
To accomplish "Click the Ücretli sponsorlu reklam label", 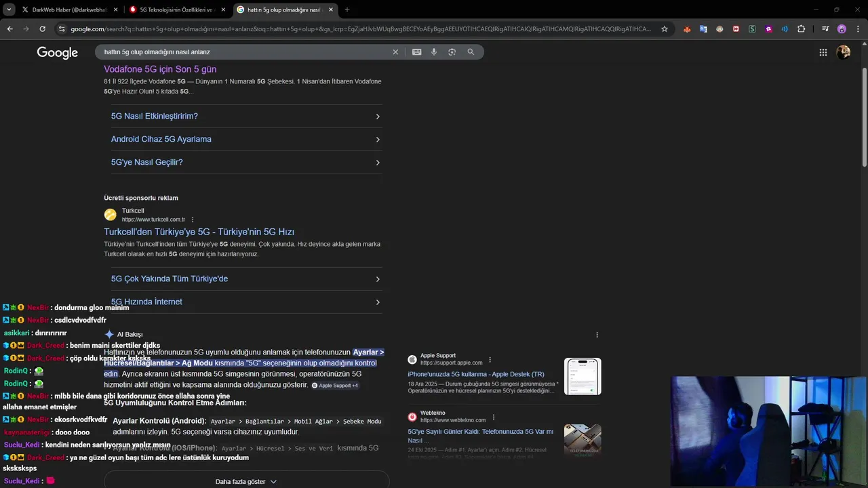I will pyautogui.click(x=141, y=198).
